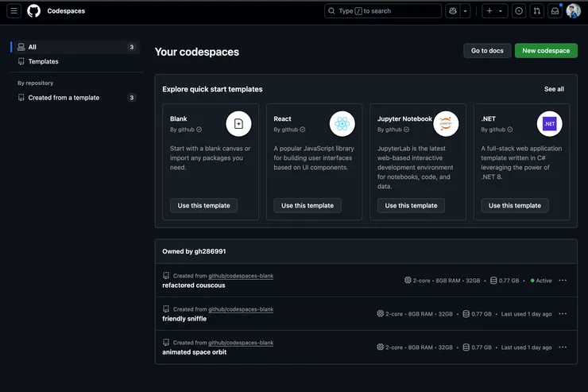Viewport: 588px width, 392px height.
Task: Click the Jupyter Notebook logo icon
Action: click(x=446, y=123)
